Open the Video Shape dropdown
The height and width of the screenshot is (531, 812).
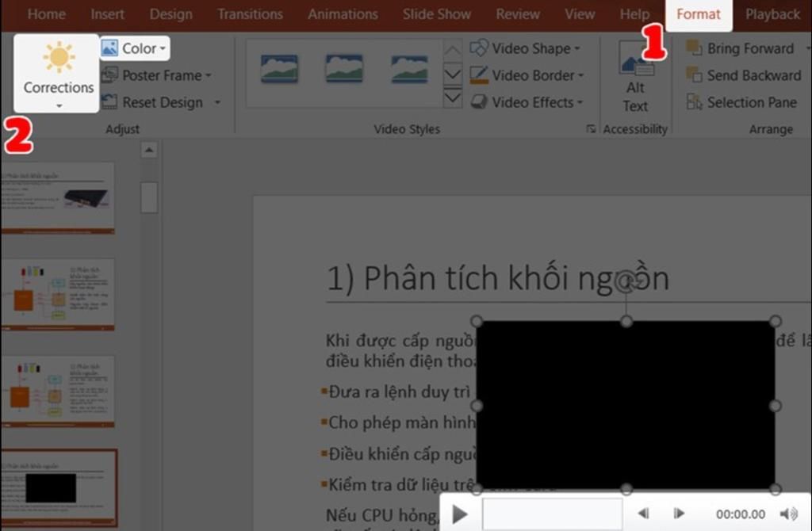coord(525,48)
